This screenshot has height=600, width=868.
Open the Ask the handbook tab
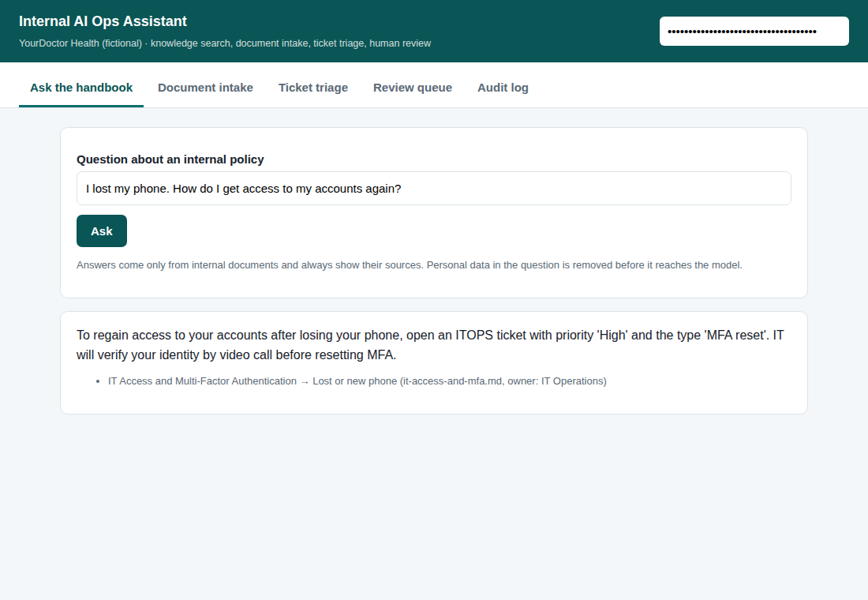[x=81, y=88]
